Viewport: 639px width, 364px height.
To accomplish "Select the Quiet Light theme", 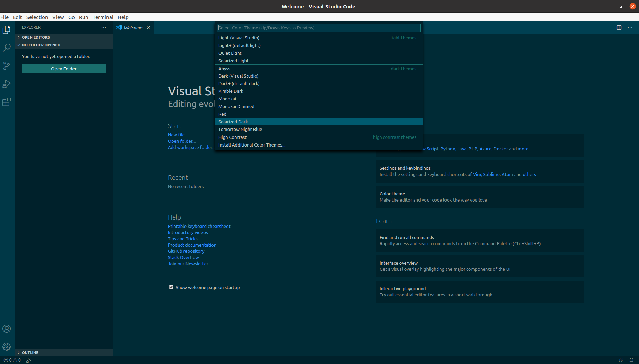I will (318, 53).
